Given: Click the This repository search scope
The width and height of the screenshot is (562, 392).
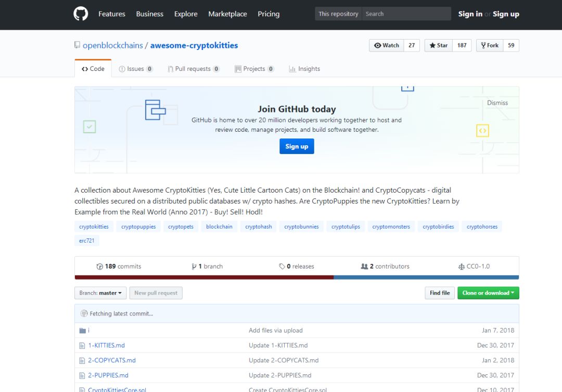Looking at the screenshot, I should [x=338, y=14].
